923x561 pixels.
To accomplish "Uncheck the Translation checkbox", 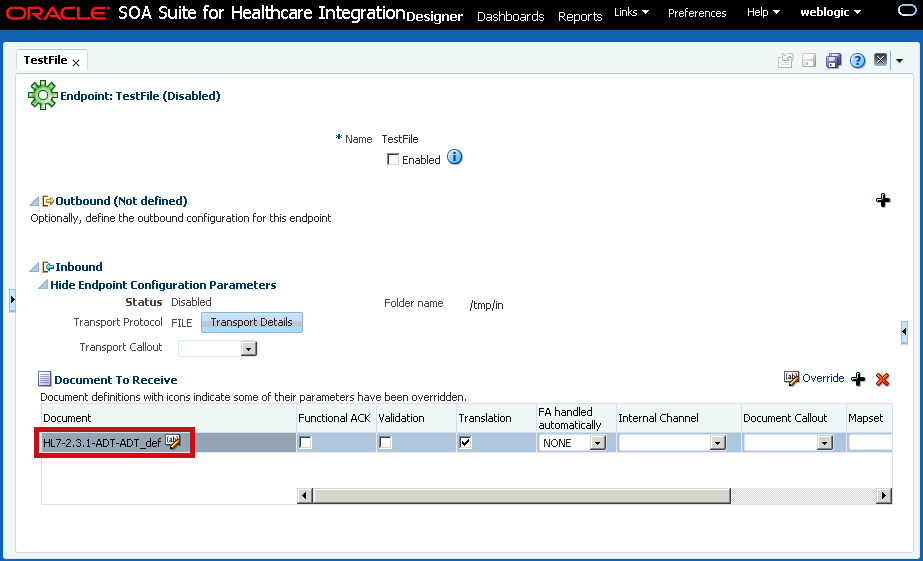I will (x=465, y=442).
